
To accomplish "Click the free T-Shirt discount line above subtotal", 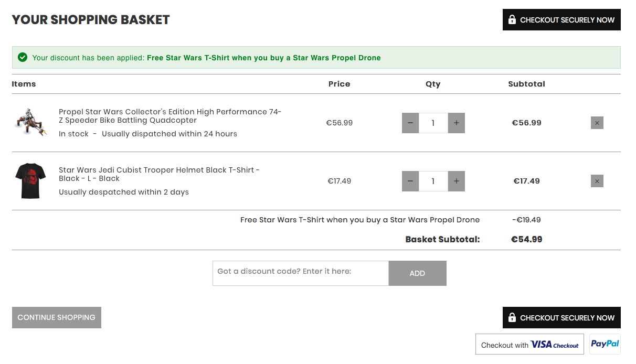I will point(360,220).
